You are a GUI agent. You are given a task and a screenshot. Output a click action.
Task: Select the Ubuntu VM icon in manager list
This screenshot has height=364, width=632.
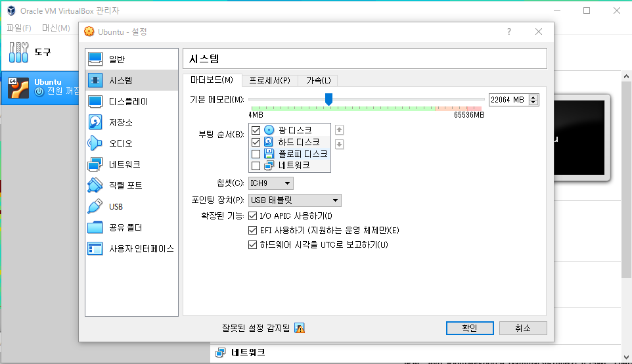[18, 88]
